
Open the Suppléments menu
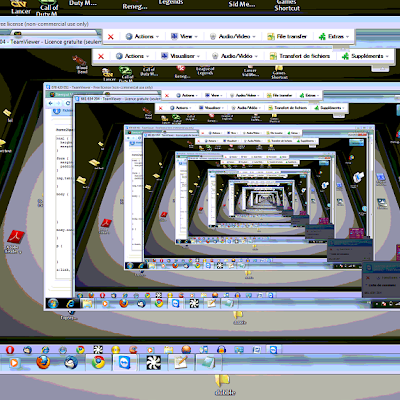(365, 56)
